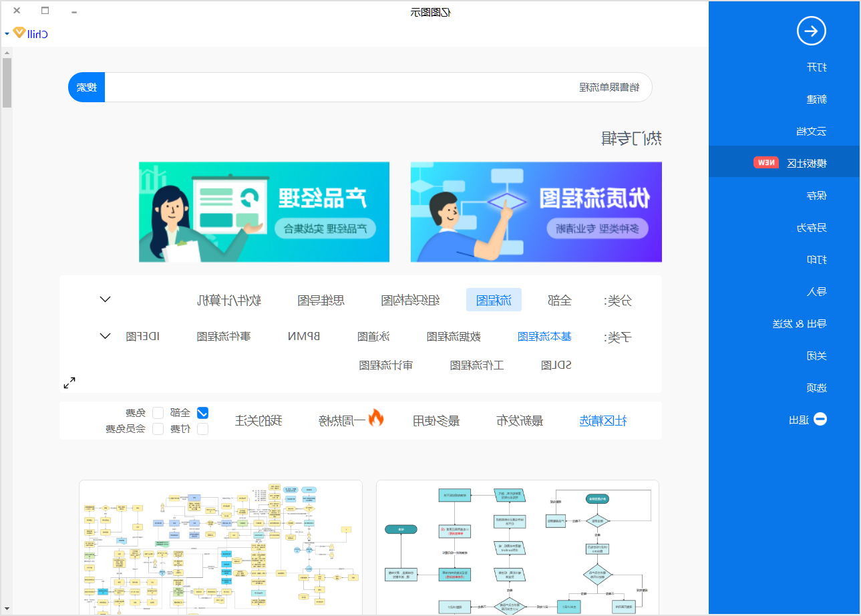Switch to the 我的关注 tab
861x616 pixels.
coord(259,420)
